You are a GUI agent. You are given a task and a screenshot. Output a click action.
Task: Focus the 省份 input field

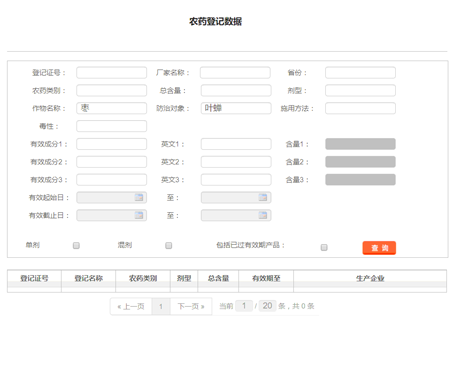point(360,73)
